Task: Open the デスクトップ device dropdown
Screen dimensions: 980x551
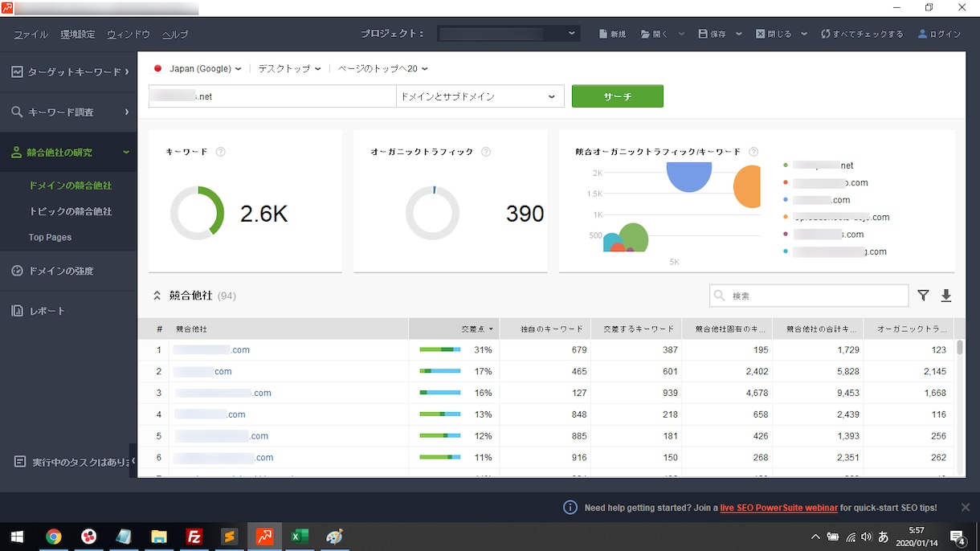Action: [x=289, y=69]
